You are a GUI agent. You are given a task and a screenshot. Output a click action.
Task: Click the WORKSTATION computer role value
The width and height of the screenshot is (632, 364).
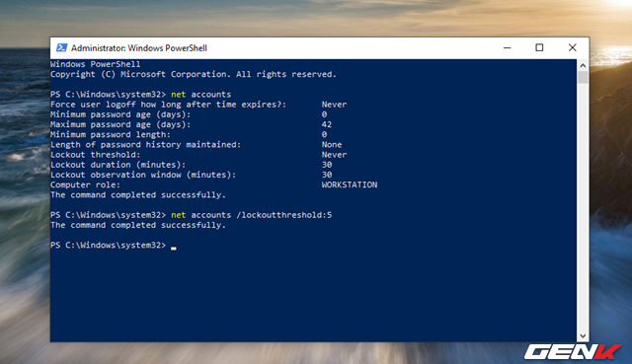click(350, 184)
